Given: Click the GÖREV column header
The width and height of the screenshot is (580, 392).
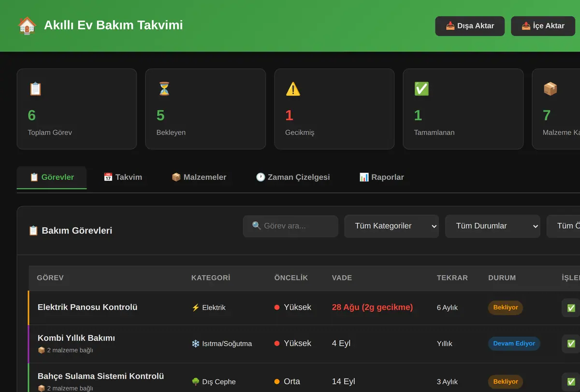Looking at the screenshot, I should click(x=50, y=278).
